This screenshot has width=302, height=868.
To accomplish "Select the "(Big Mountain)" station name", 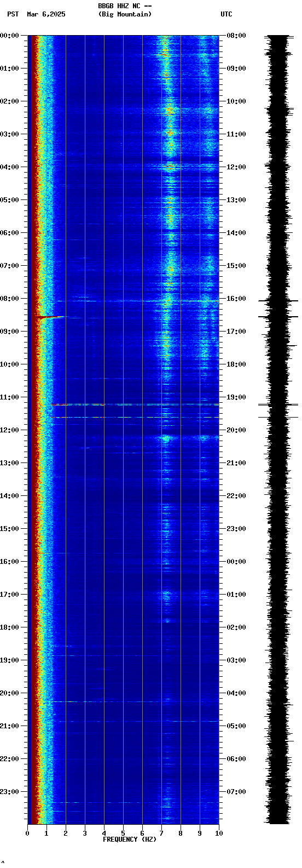I will pos(125,14).
